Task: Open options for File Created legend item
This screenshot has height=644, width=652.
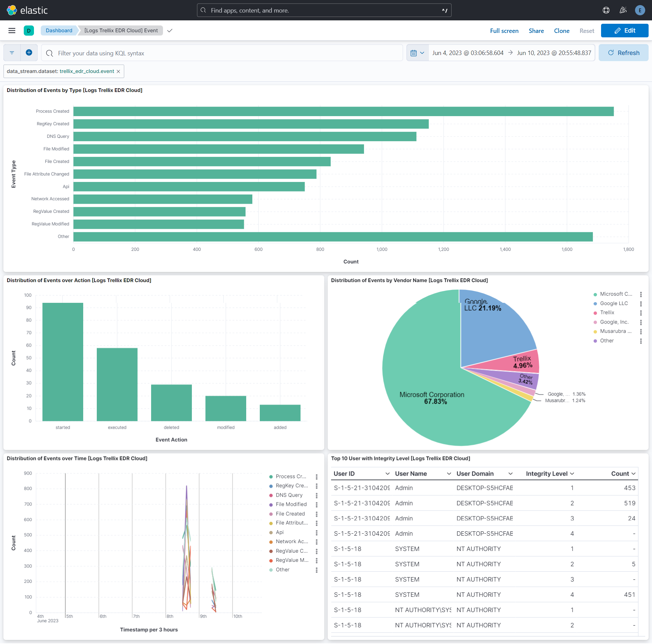Action: [x=316, y=514]
